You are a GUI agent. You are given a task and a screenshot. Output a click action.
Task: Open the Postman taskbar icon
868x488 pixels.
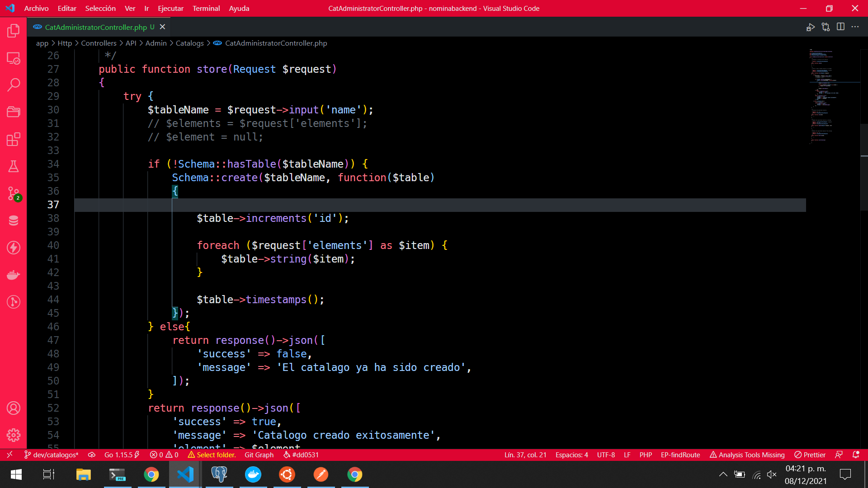pos(321,474)
